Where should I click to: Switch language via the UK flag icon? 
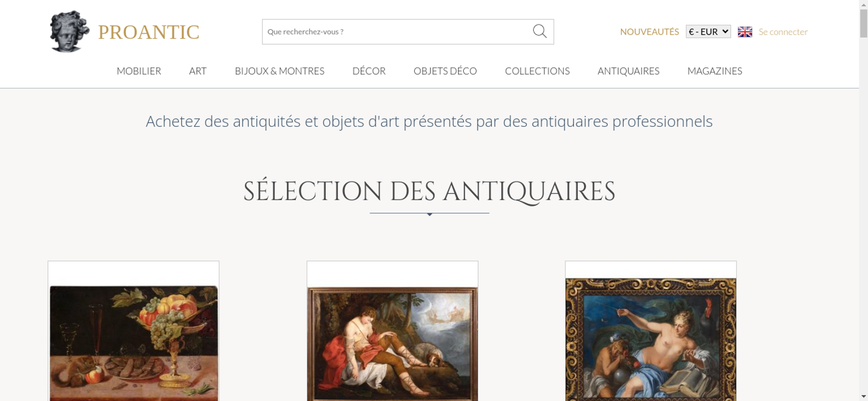745,32
